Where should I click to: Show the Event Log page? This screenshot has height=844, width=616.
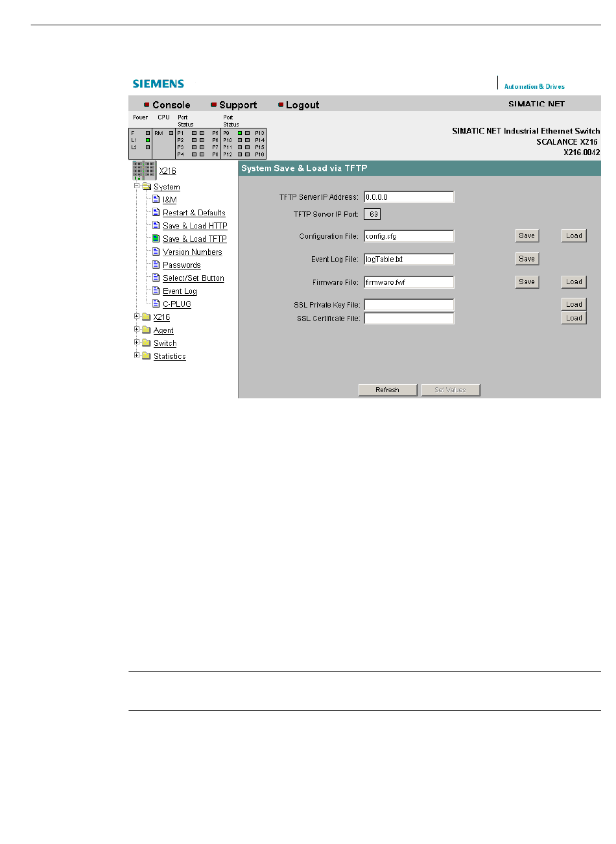180,291
